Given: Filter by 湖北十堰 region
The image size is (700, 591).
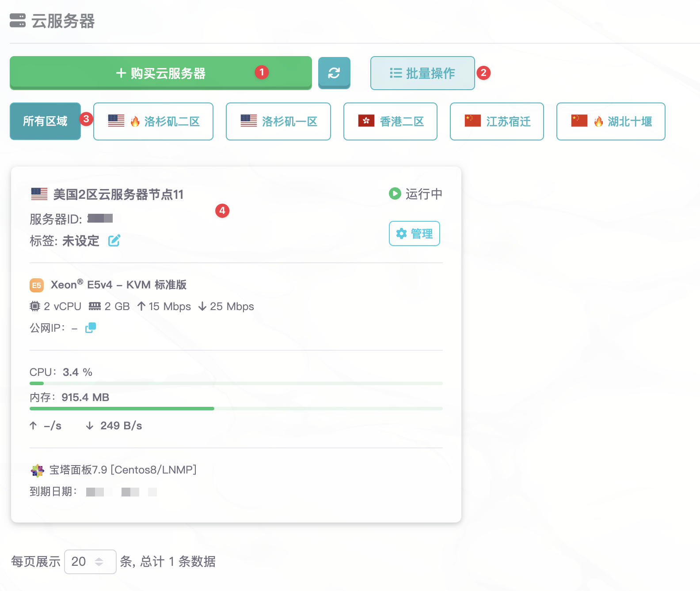Looking at the screenshot, I should pyautogui.click(x=611, y=121).
